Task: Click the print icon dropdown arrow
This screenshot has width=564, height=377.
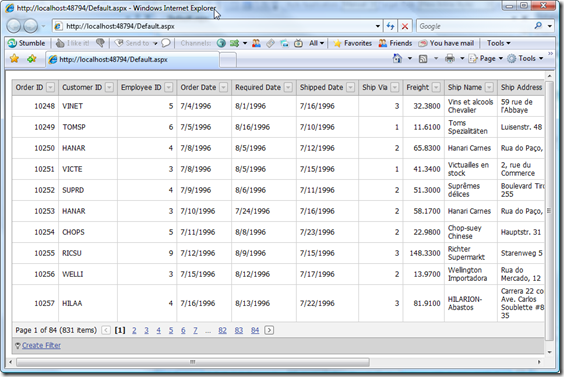Action: (x=462, y=58)
